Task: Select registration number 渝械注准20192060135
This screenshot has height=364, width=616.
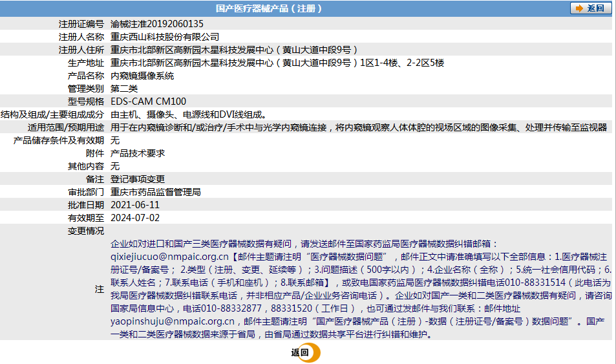Action: coord(157,24)
